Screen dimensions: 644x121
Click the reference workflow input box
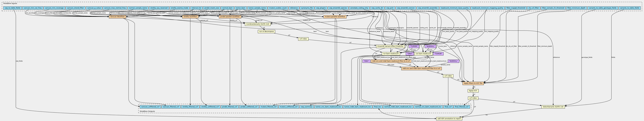click(x=294, y=8)
